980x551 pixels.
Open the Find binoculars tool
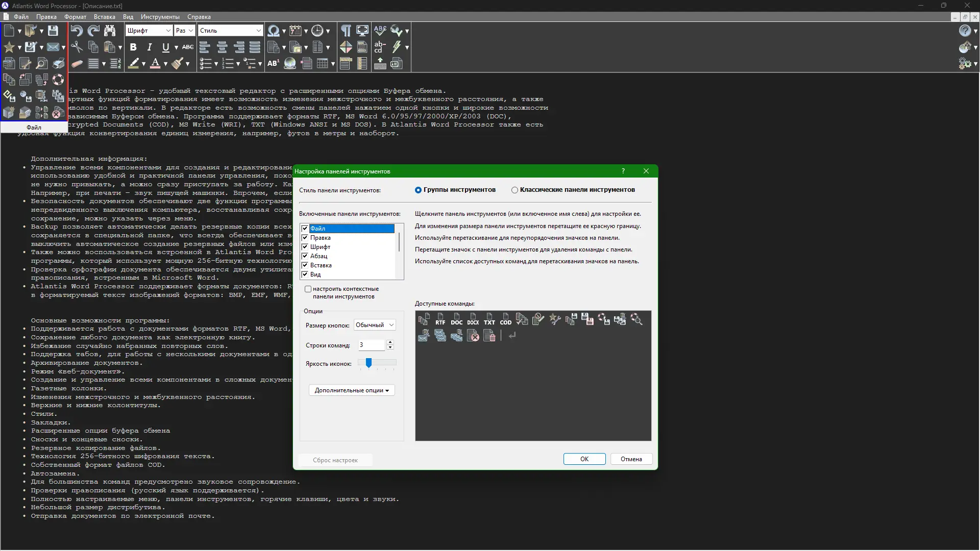[x=110, y=31]
